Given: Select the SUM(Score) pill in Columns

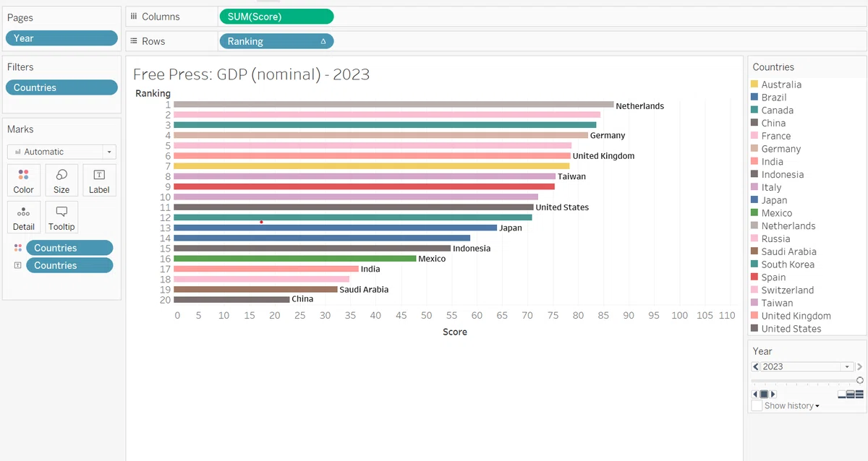Looking at the screenshot, I should tap(276, 17).
